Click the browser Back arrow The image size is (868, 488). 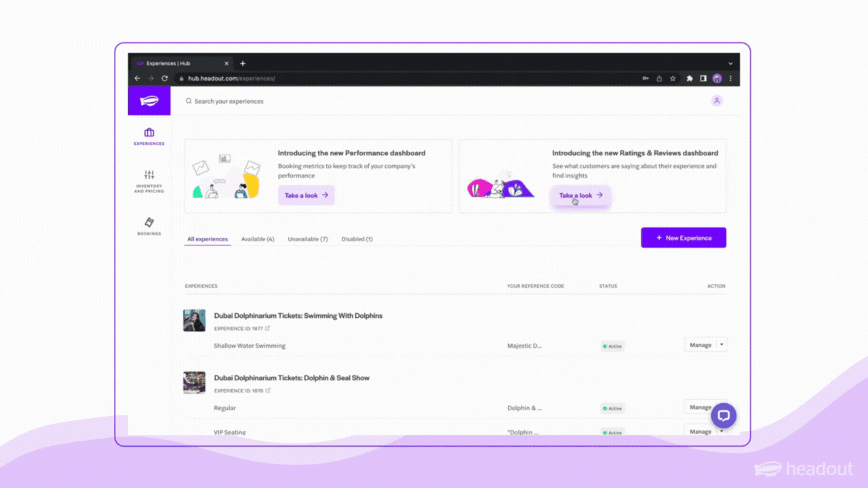coord(138,79)
